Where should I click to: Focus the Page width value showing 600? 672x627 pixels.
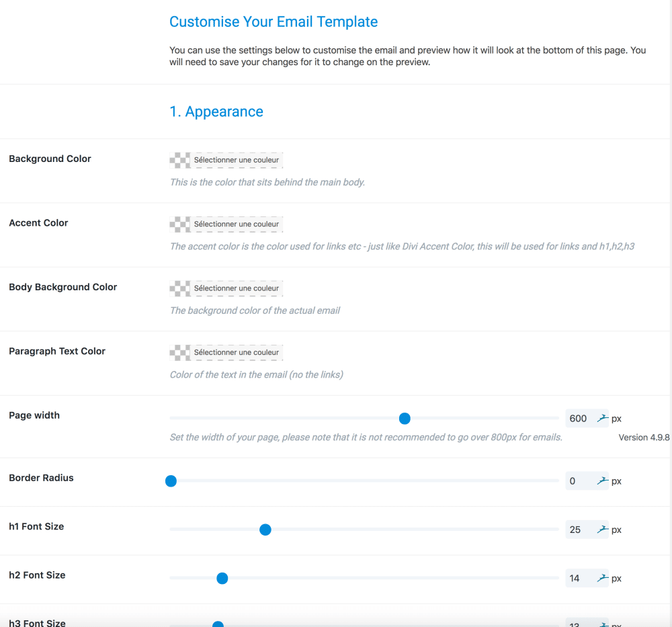(x=579, y=419)
